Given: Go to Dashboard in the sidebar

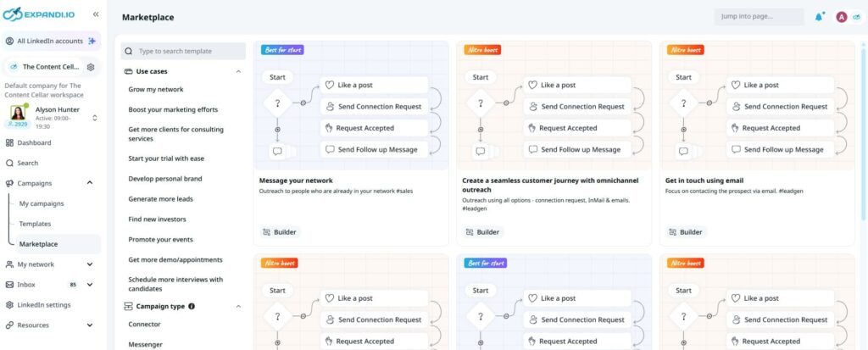Looking at the screenshot, I should pos(34,143).
